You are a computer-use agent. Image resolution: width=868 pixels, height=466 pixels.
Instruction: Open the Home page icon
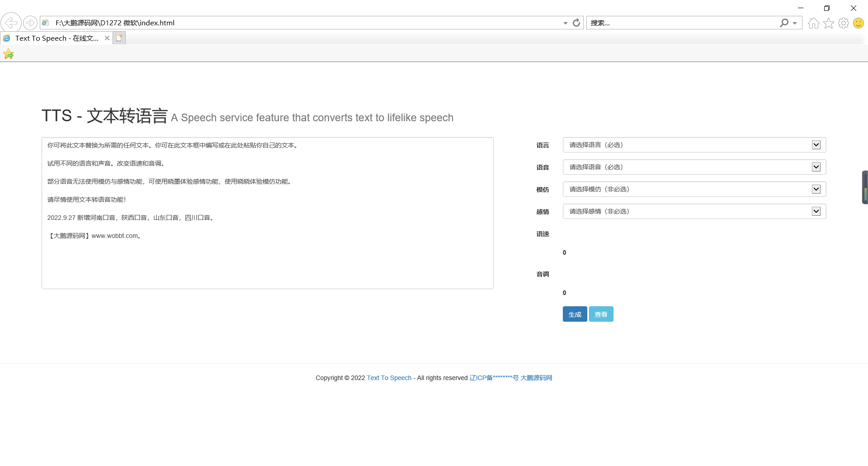coord(813,23)
